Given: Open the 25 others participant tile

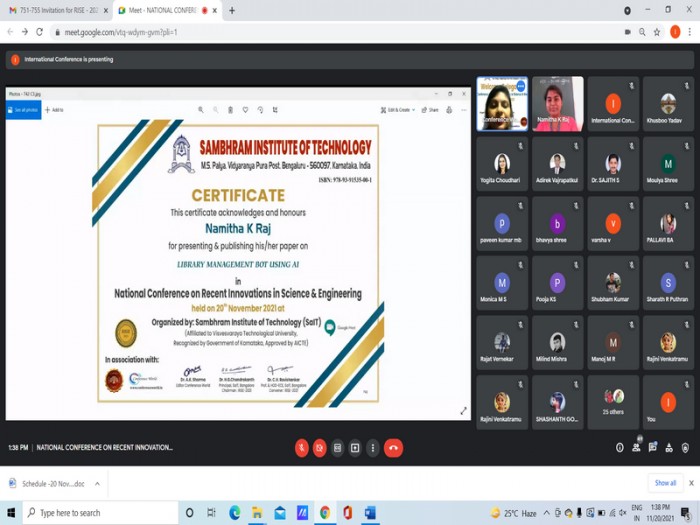Looking at the screenshot, I should (x=613, y=402).
